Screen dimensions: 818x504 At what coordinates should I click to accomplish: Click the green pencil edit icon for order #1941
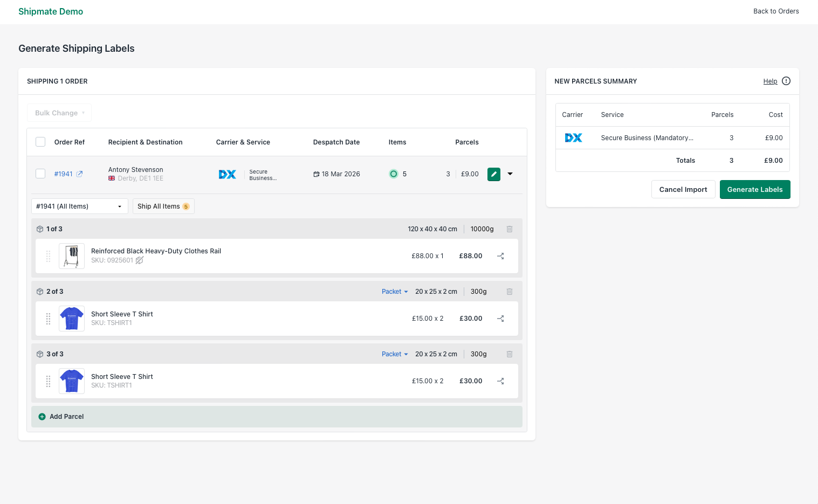[493, 174]
